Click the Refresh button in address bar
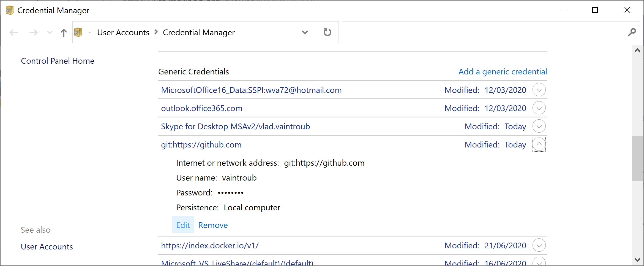The height and width of the screenshot is (266, 644). [x=327, y=32]
